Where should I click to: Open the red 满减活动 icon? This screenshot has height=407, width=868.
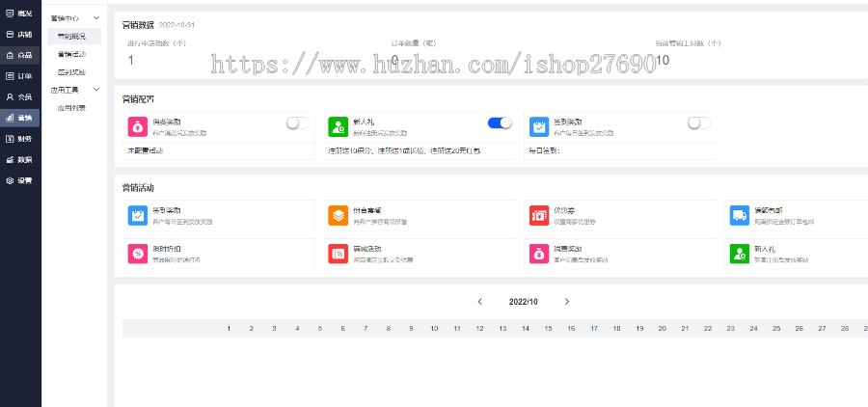point(338,254)
